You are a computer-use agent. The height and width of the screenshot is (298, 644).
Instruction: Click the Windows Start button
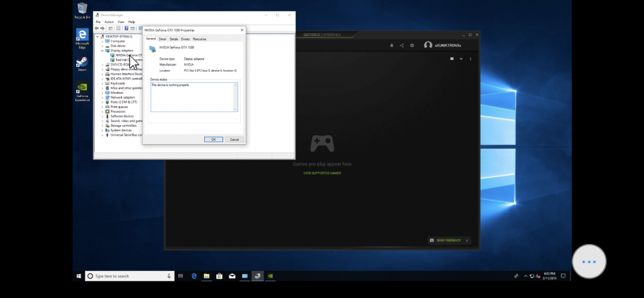pyautogui.click(x=79, y=276)
